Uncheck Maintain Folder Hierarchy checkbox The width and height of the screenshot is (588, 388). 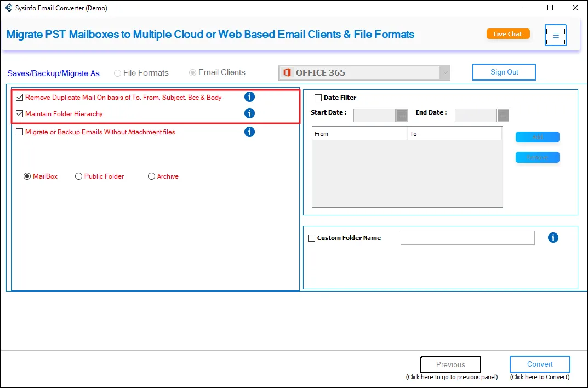coord(20,114)
